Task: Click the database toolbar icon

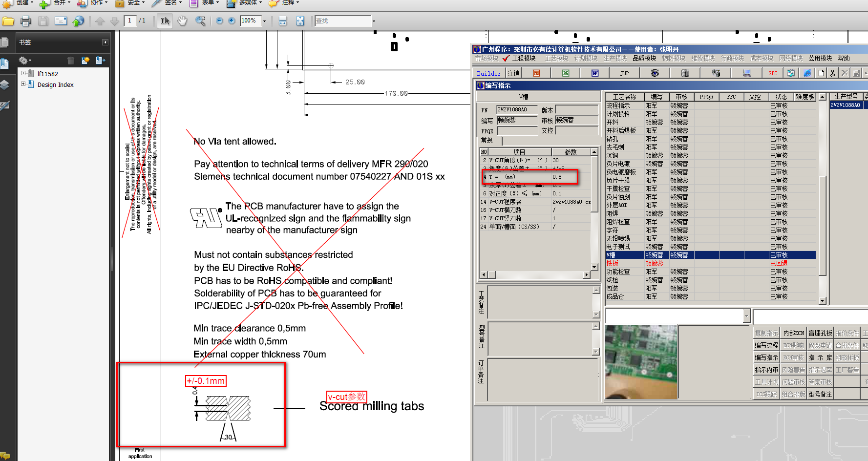Action: [685, 73]
